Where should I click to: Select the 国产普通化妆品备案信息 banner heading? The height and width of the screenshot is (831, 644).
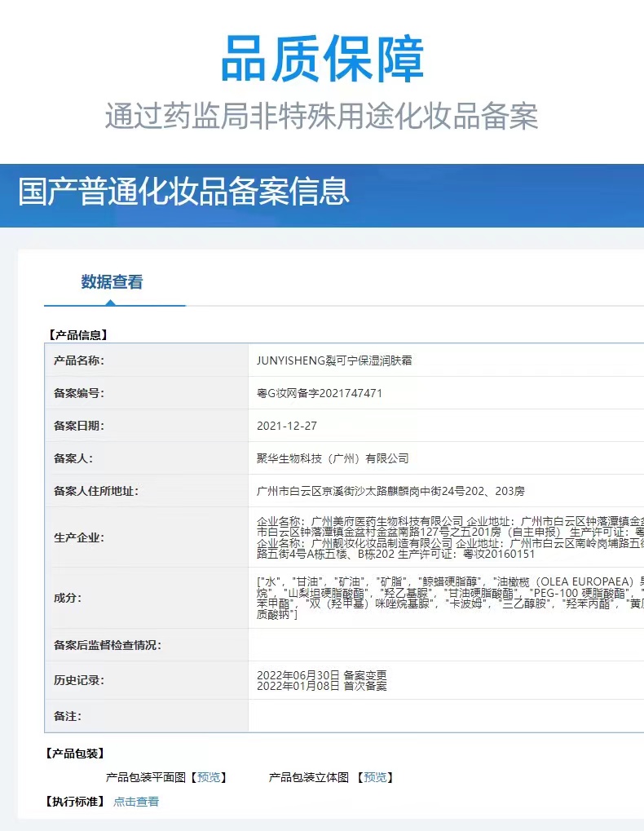[183, 192]
